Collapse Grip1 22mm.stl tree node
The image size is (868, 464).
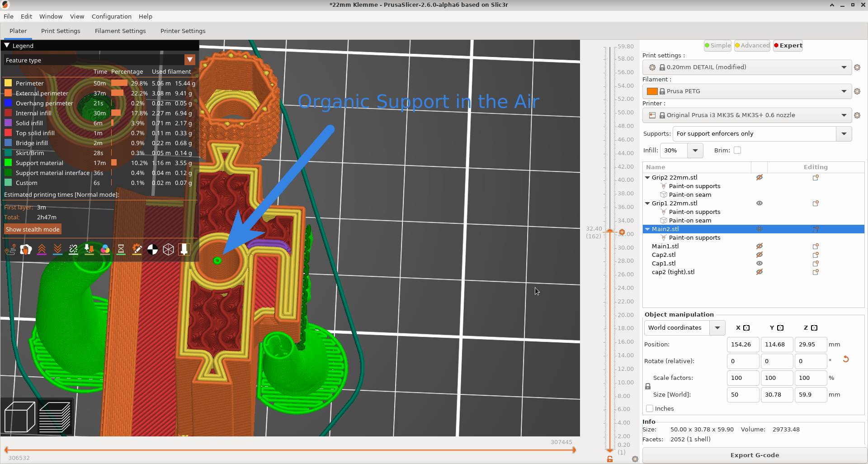647,204
